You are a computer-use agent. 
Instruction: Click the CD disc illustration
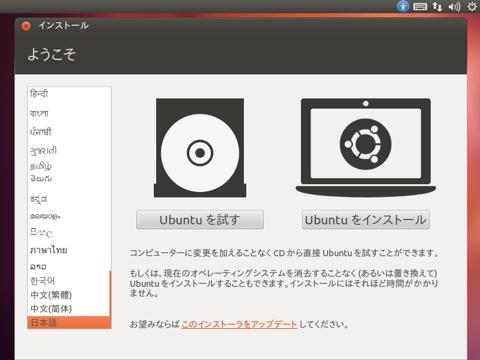click(x=200, y=148)
